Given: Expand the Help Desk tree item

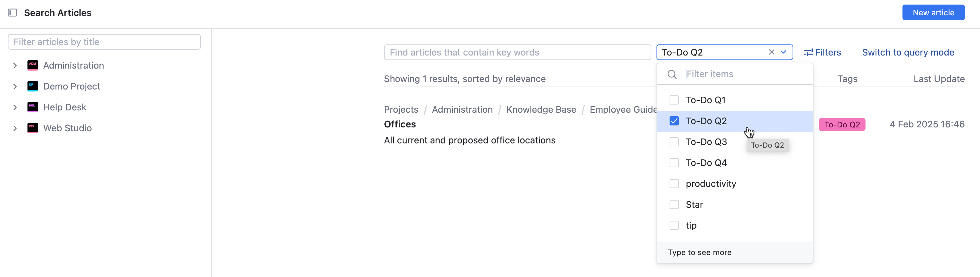Looking at the screenshot, I should (14, 107).
